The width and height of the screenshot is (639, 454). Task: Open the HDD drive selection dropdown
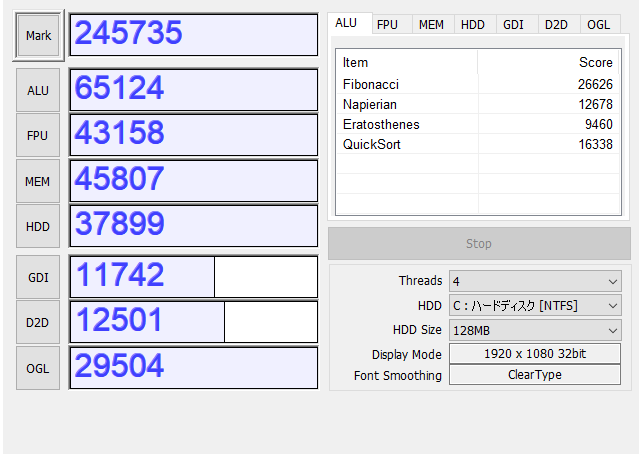[535, 306]
